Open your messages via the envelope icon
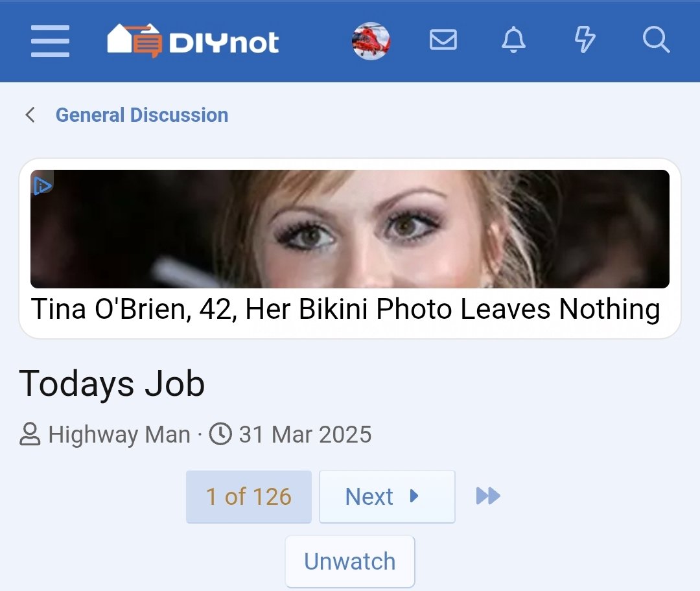This screenshot has width=700, height=591. coord(443,41)
